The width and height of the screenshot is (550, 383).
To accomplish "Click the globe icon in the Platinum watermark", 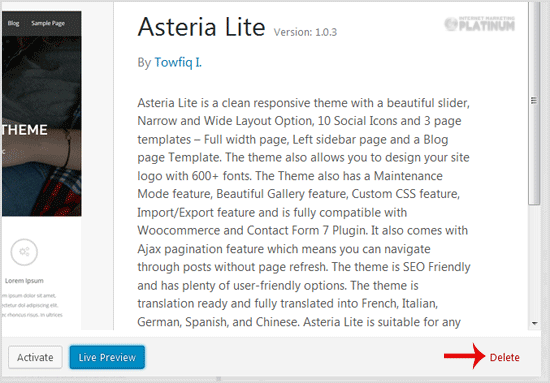I will pyautogui.click(x=451, y=24).
